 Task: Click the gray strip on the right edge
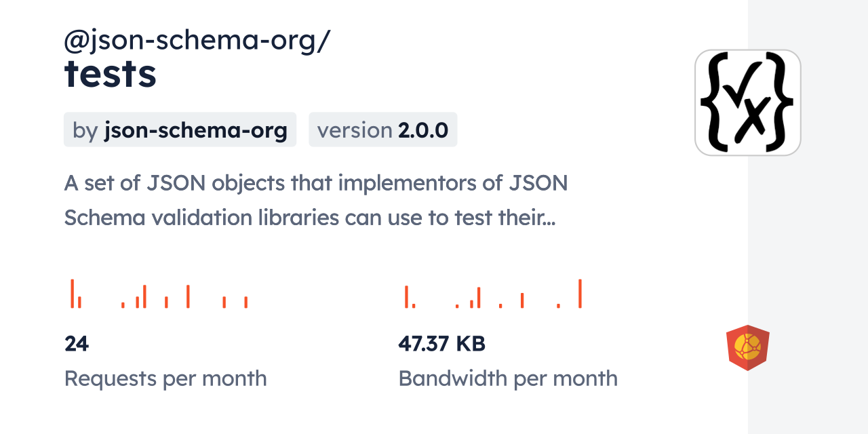pos(808,217)
